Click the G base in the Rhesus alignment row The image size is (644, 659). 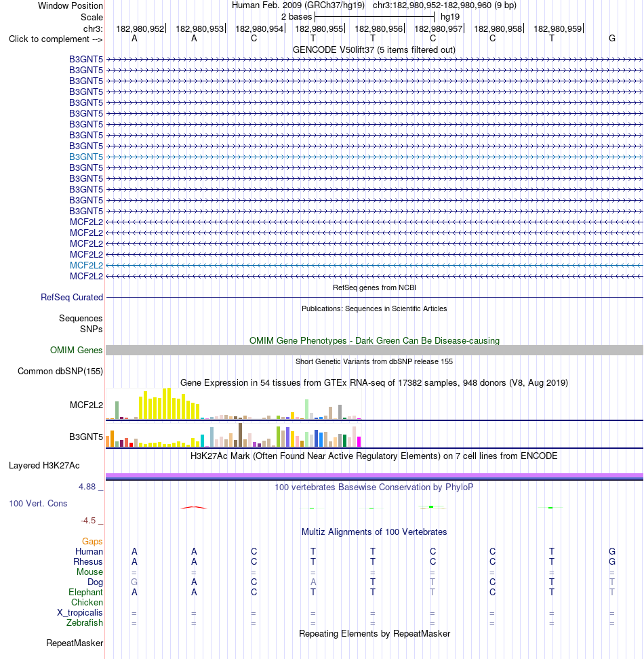pos(612,561)
